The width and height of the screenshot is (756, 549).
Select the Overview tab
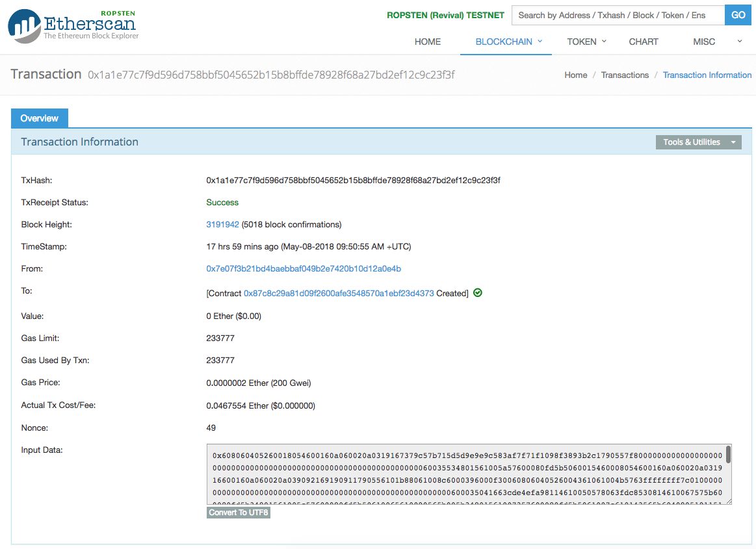(x=39, y=118)
